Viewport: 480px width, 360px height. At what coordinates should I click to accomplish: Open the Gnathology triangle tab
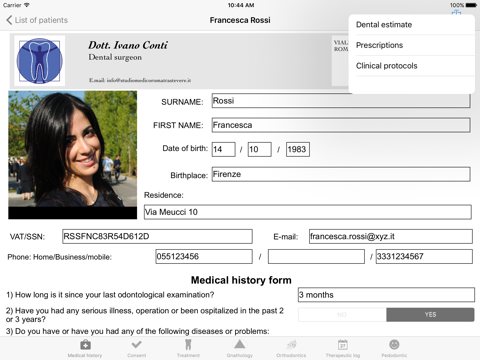tap(240, 344)
